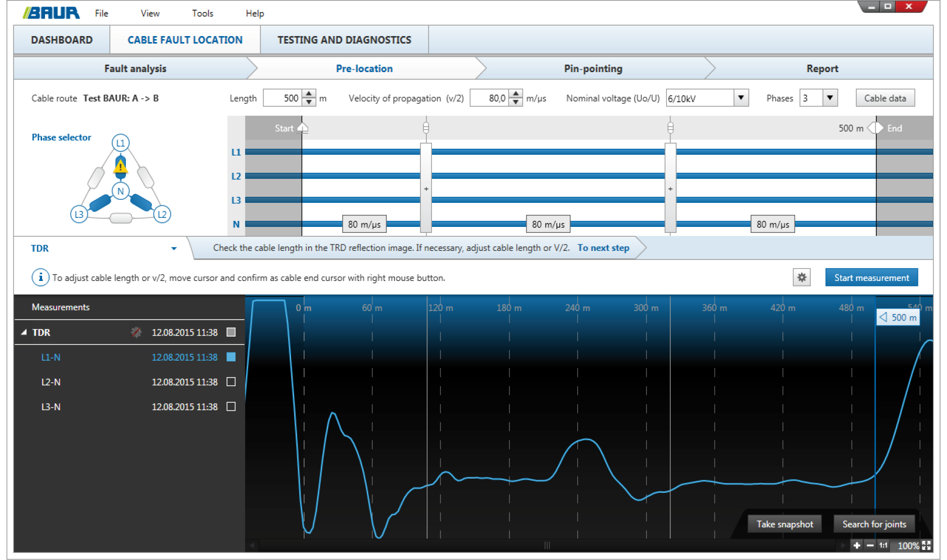The height and width of the screenshot is (560, 947).
Task: Open the Cable data button
Action: [x=885, y=98]
